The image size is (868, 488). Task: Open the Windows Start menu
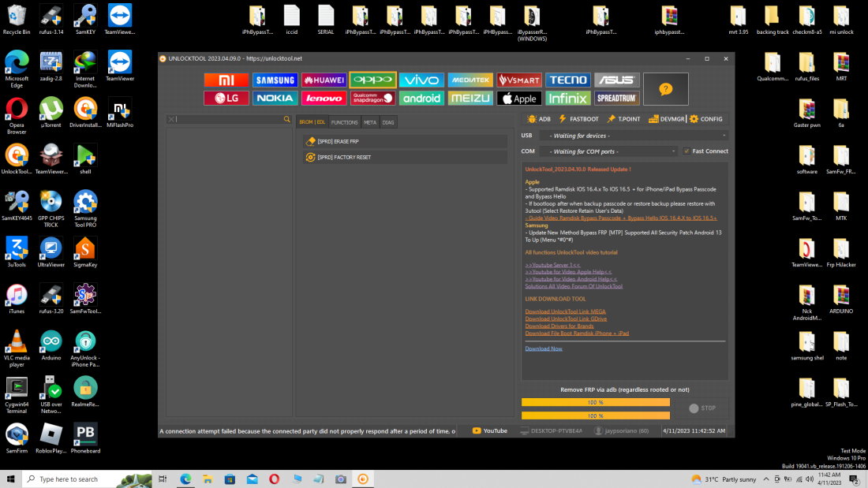tap(10, 479)
